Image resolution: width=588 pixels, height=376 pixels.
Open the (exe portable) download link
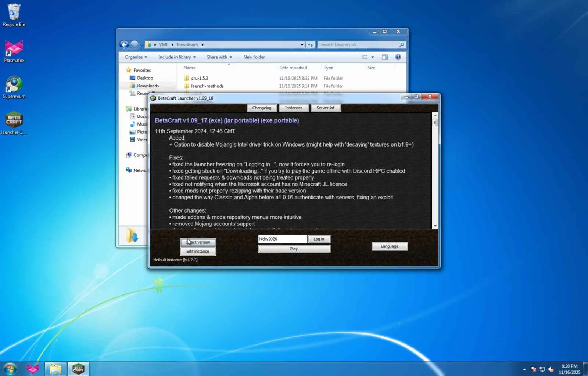point(280,120)
